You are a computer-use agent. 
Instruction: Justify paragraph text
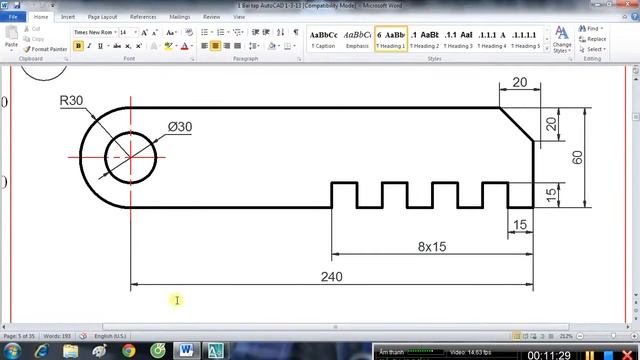tap(237, 46)
